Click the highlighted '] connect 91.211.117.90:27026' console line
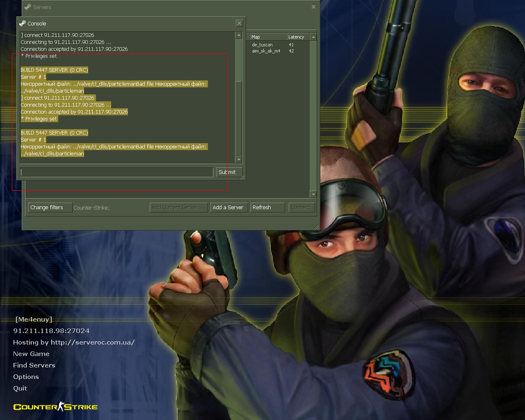The height and width of the screenshot is (420, 525). pos(58,98)
